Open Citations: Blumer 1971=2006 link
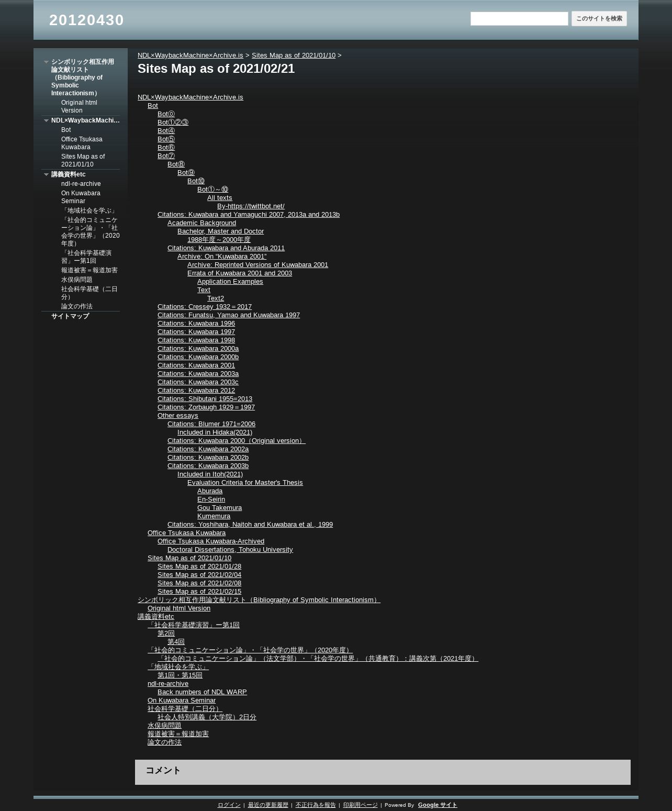Viewport: 672px width, 811px height. (x=211, y=424)
